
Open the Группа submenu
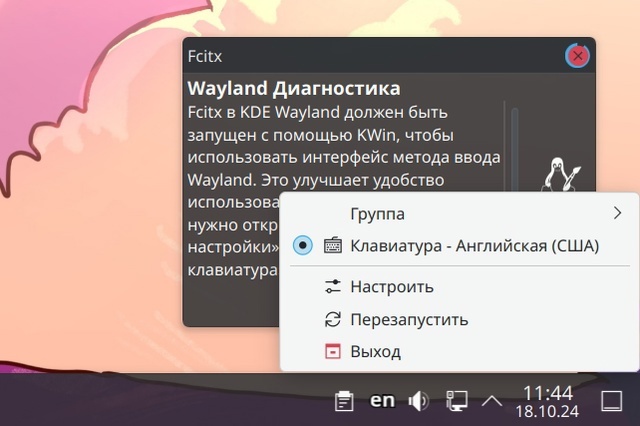click(x=460, y=213)
